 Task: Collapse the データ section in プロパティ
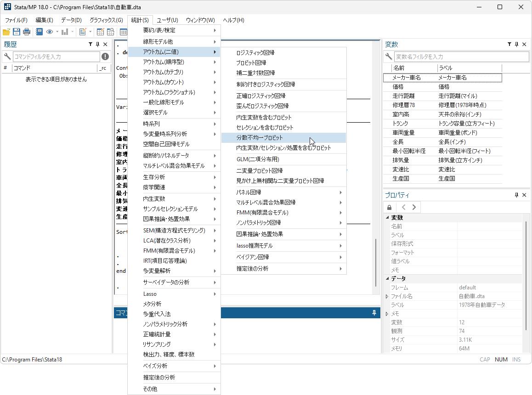pyautogui.click(x=387, y=278)
